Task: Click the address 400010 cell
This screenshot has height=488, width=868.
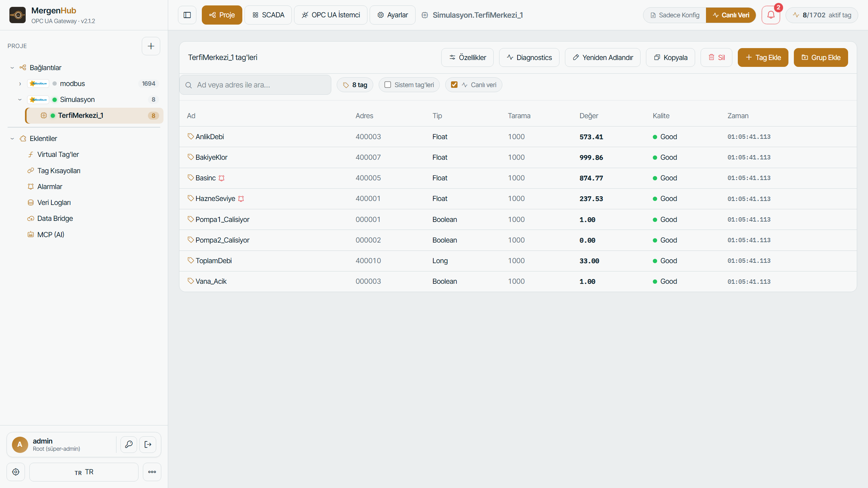Action: pos(368,261)
